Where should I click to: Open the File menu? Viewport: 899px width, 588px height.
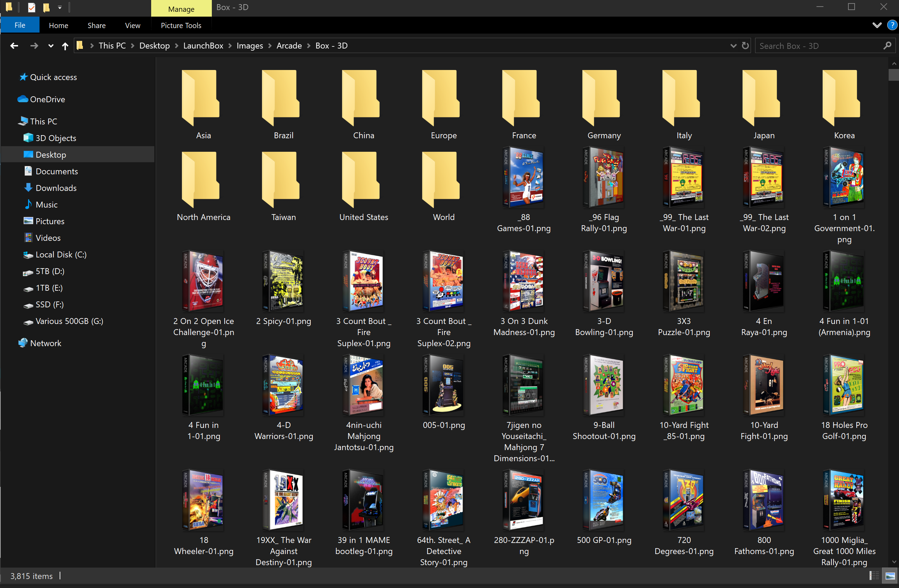[20, 25]
